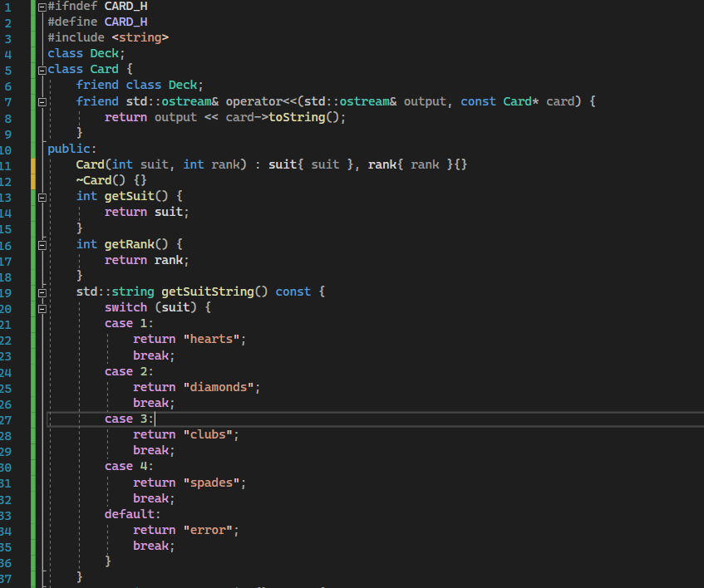Click CARD_H on the #define line

point(126,22)
